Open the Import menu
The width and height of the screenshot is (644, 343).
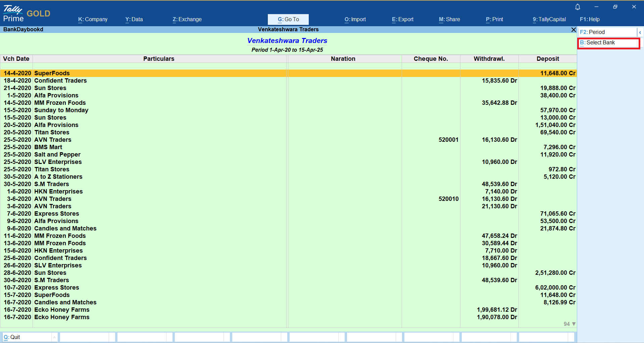pos(355,19)
